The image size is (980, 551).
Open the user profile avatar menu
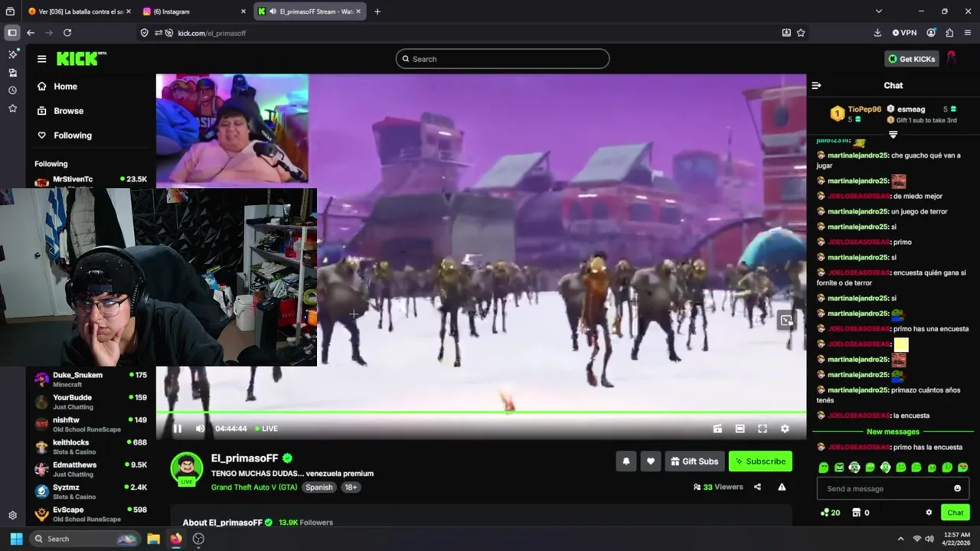click(x=952, y=59)
